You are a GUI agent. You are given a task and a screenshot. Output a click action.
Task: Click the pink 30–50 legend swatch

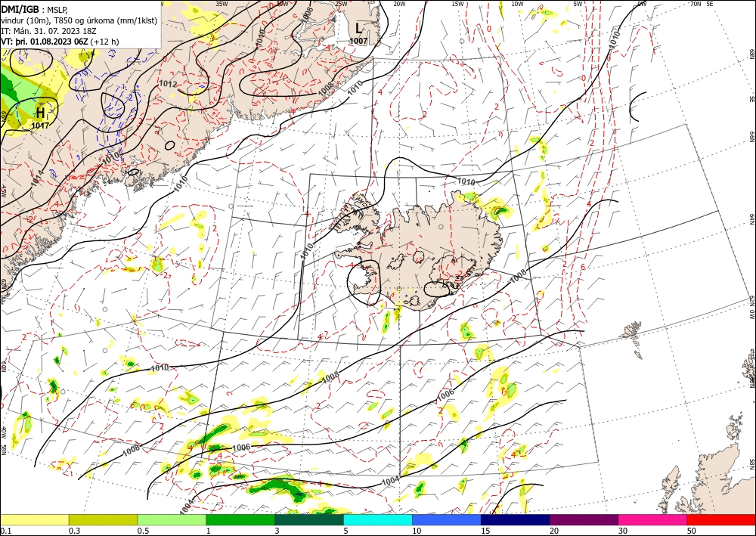click(x=653, y=519)
